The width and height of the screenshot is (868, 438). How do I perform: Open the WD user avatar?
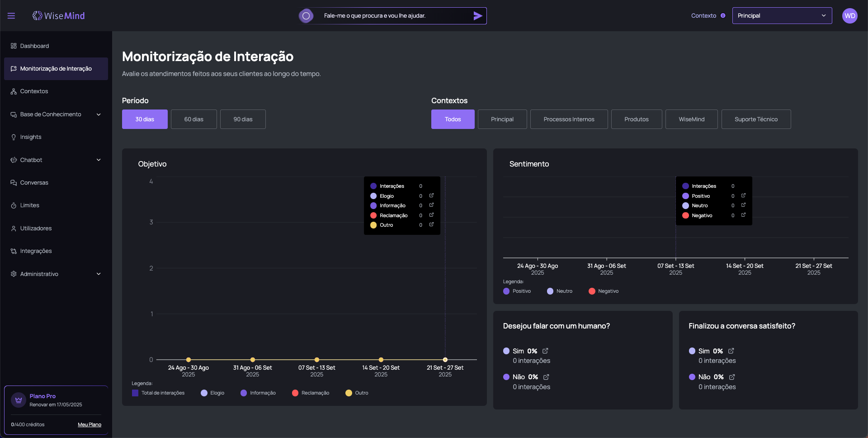pos(849,16)
